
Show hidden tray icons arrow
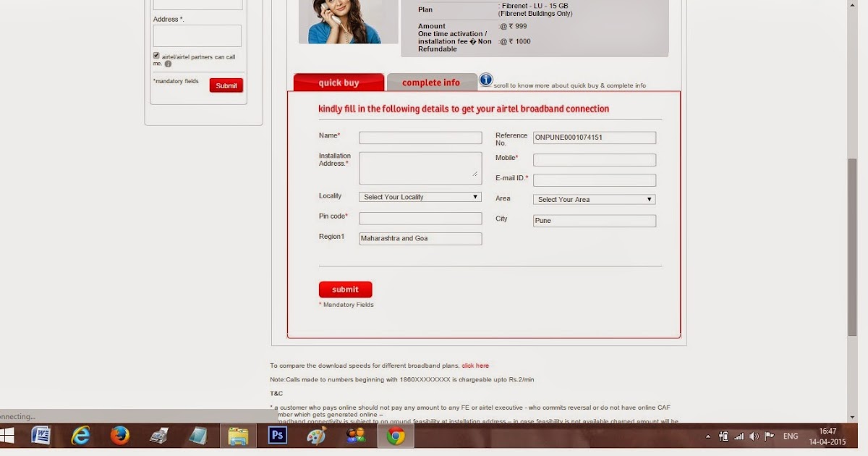coord(709,436)
